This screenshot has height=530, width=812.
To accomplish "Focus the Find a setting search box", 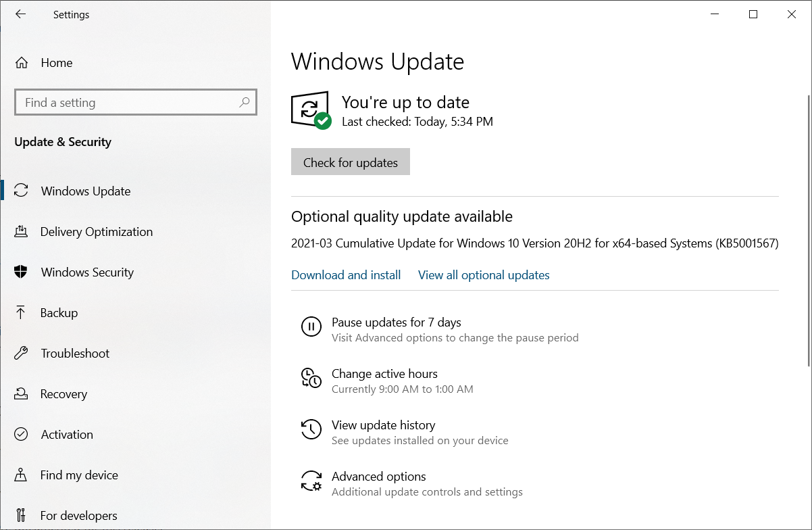I will (135, 103).
